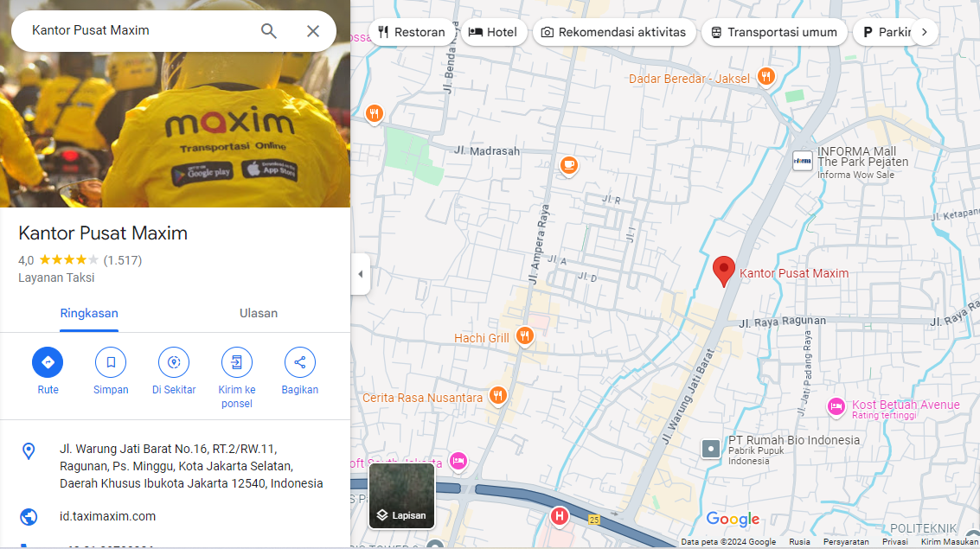Click the Di Sekitar nearby icon
The height and width of the screenshot is (549, 980).
(x=174, y=362)
